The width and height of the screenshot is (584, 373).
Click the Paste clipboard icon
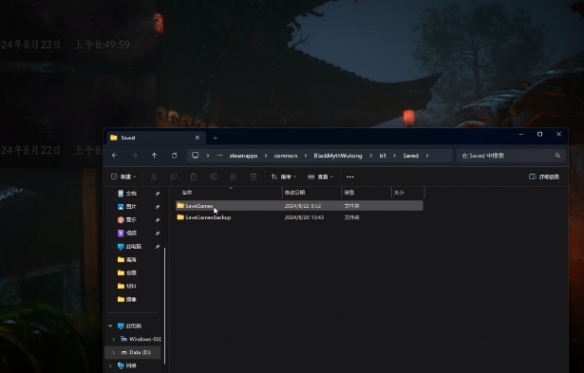[x=193, y=177]
